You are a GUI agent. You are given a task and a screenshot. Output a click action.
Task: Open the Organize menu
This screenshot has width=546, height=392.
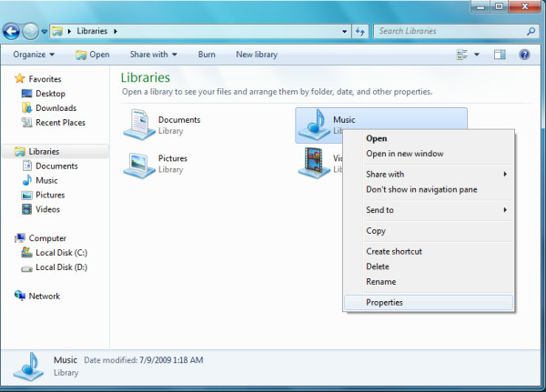[x=34, y=55]
